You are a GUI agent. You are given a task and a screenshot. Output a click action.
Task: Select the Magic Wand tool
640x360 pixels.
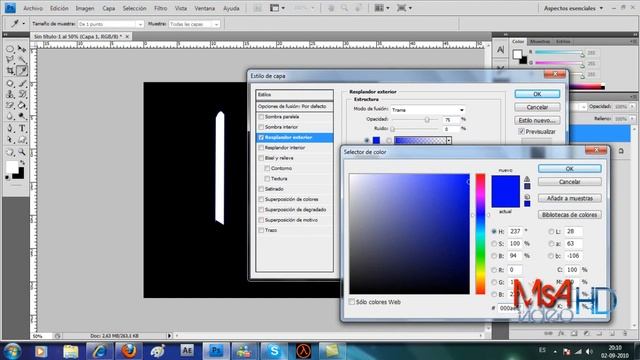(x=22, y=60)
